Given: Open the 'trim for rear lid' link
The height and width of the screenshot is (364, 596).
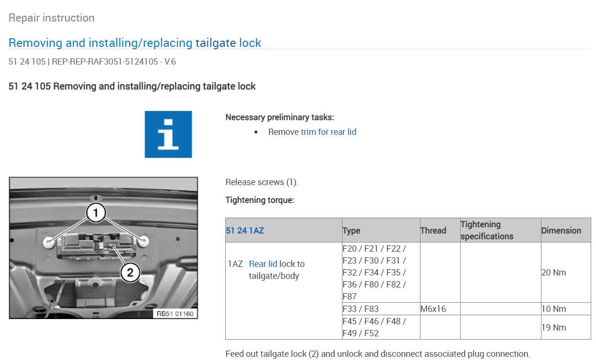Looking at the screenshot, I should pyautogui.click(x=328, y=132).
